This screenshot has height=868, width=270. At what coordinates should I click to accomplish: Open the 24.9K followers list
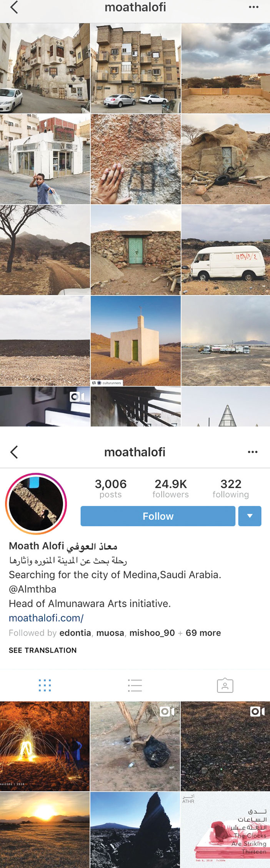(x=170, y=489)
